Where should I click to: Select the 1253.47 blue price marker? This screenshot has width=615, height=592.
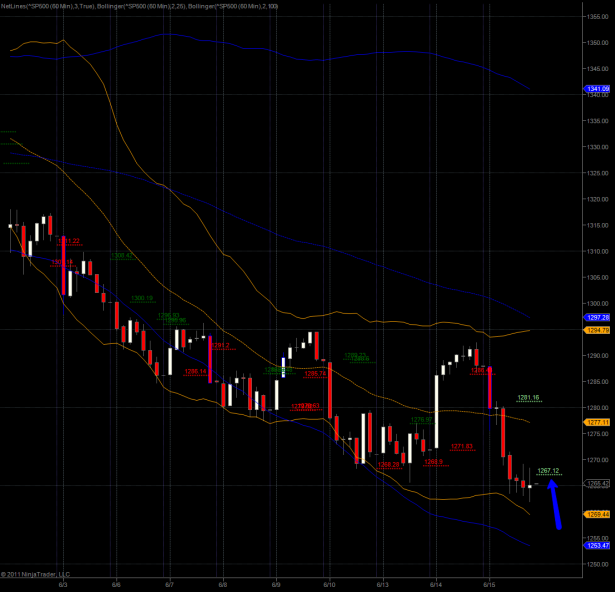click(x=597, y=545)
